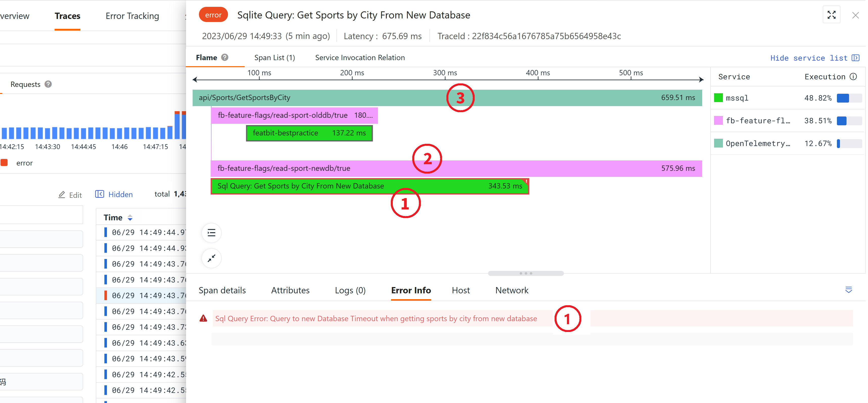Screen dimensions: 868x403
Task: Open Flame tab help icon
Action: click(225, 58)
